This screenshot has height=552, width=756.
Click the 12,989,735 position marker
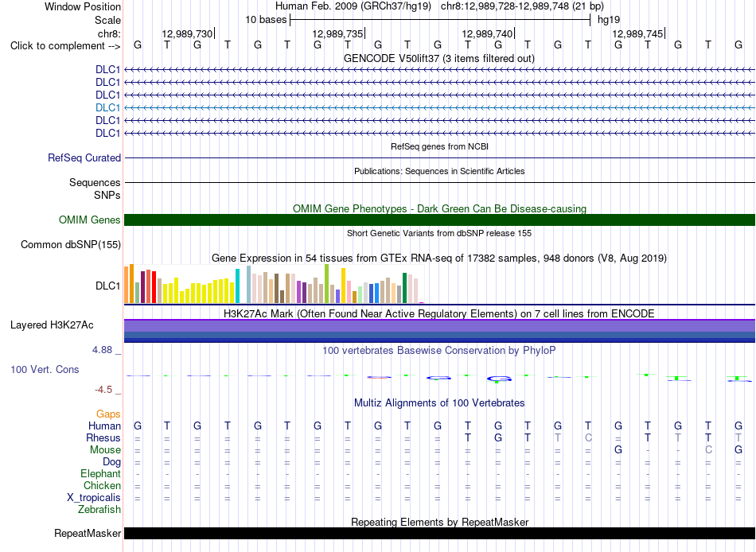click(x=338, y=33)
